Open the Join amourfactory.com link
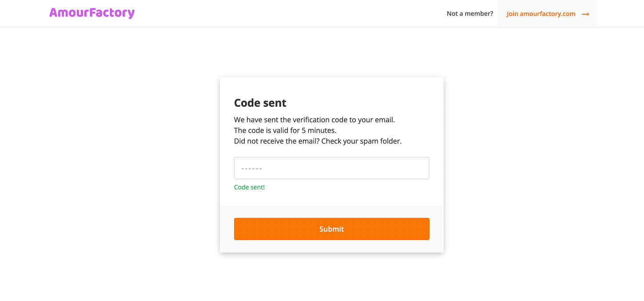The width and height of the screenshot is (644, 301). click(540, 14)
